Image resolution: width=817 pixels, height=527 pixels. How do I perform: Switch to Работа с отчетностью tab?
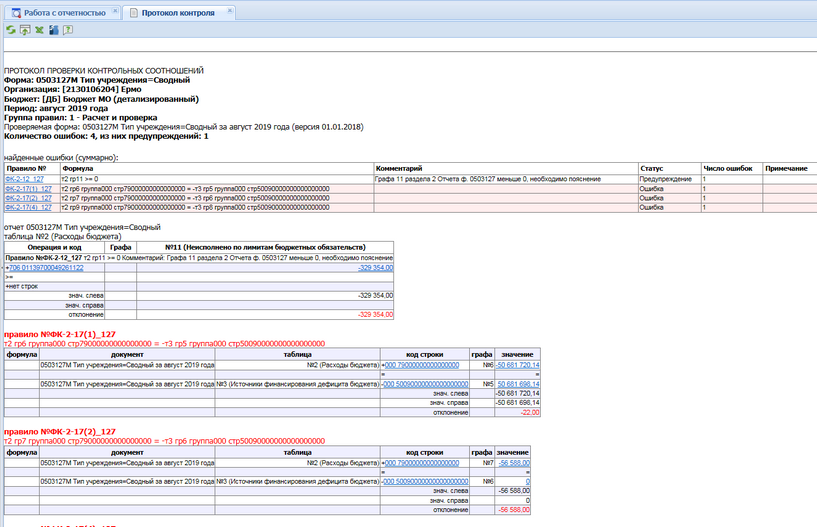(64, 12)
